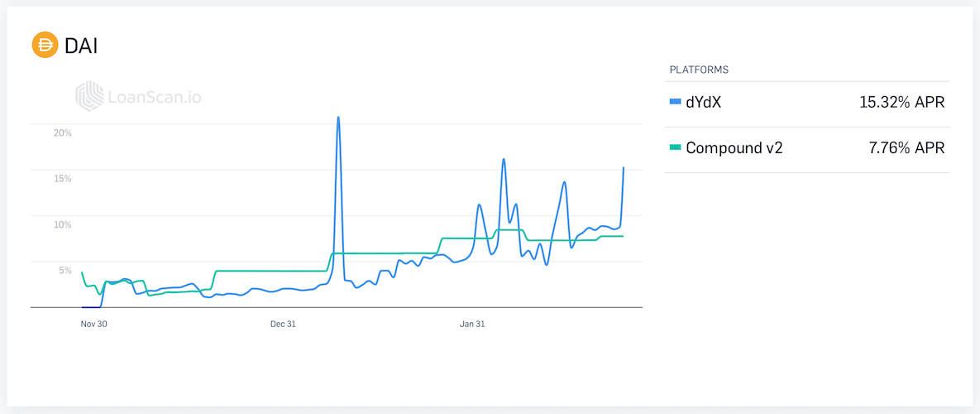Viewport: 980px width, 414px height.
Task: Click the orange DAI coin icon
Action: point(45,45)
